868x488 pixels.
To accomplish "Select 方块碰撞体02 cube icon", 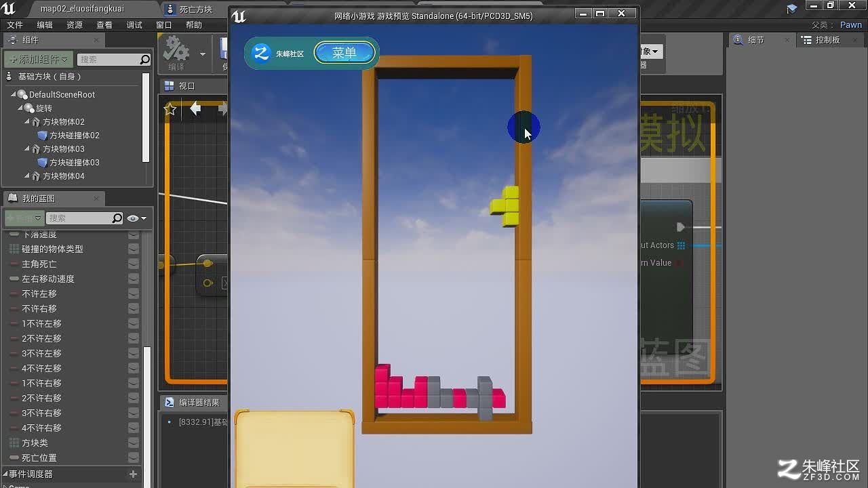I will click(x=42, y=135).
